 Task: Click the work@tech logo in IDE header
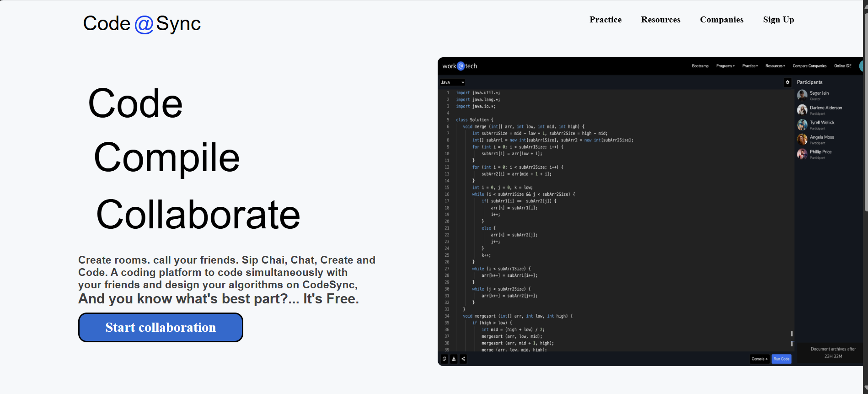tap(460, 66)
